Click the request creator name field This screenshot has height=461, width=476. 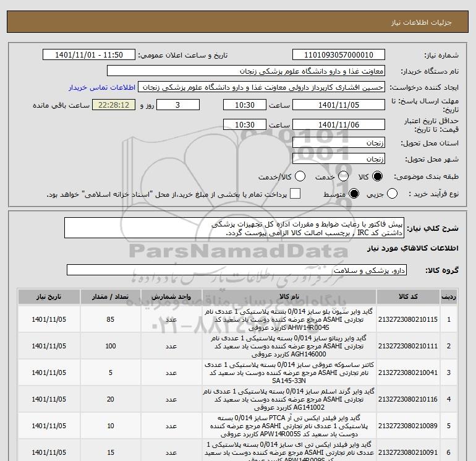[261, 87]
